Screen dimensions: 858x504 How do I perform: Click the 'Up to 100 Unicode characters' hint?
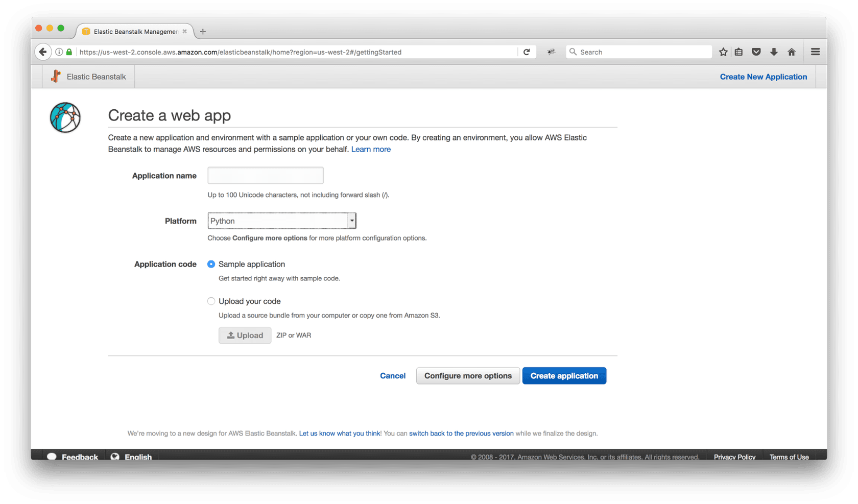298,195
